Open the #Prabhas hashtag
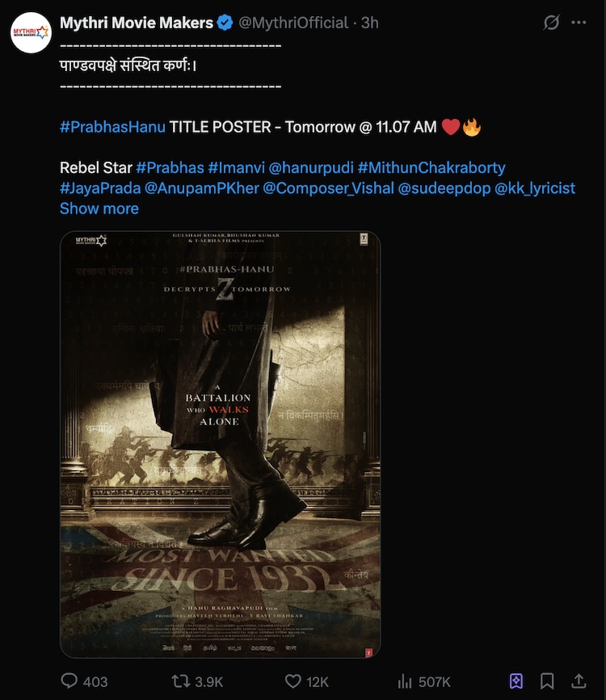 (x=170, y=168)
